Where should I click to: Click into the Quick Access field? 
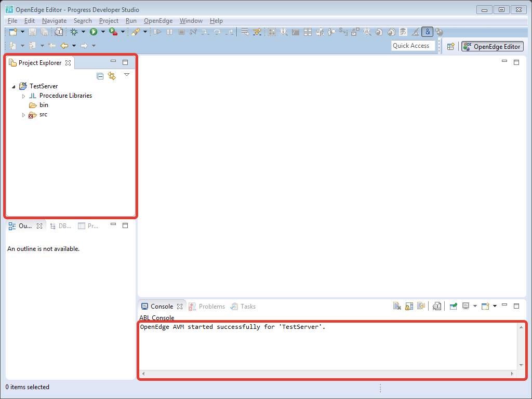click(413, 46)
